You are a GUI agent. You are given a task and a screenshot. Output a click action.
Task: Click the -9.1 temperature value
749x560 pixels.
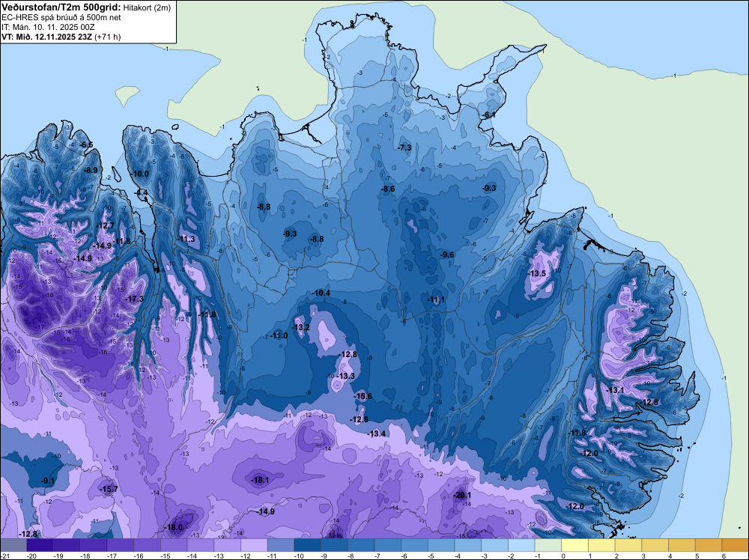click(48, 481)
